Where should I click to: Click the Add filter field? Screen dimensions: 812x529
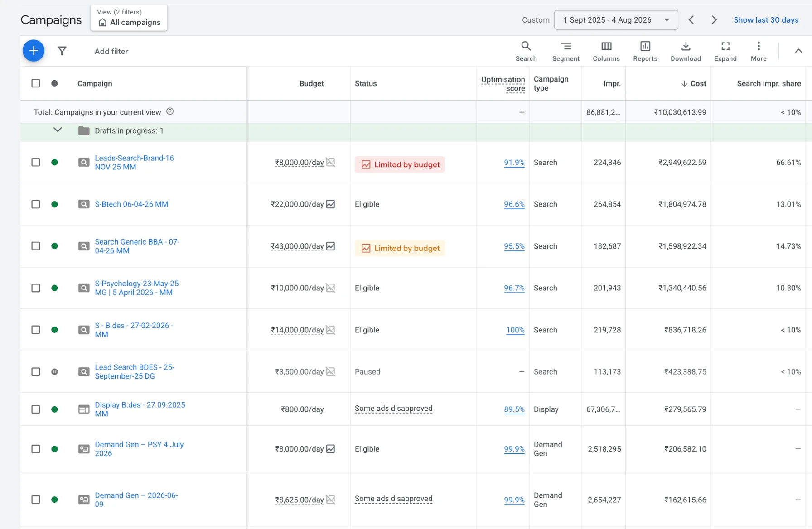point(111,51)
